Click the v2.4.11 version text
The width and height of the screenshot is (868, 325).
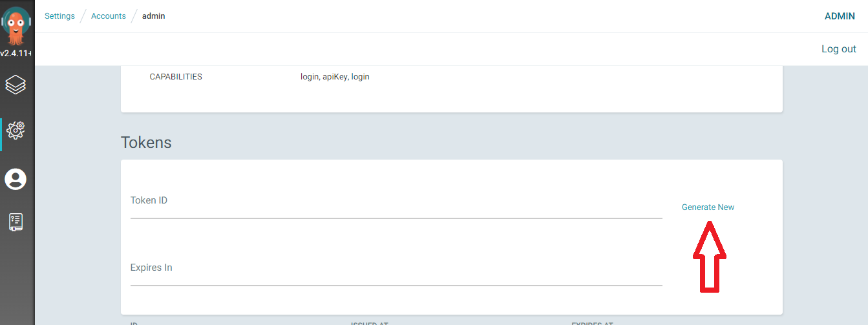(16, 53)
